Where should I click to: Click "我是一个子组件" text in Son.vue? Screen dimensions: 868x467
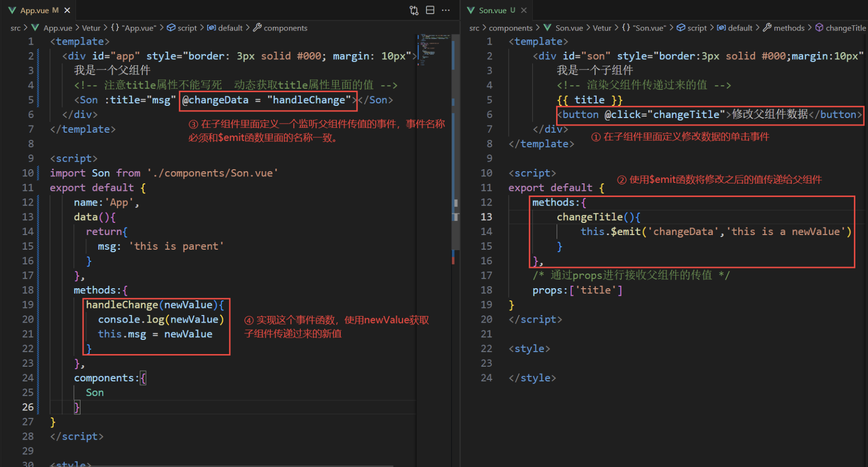(x=595, y=70)
